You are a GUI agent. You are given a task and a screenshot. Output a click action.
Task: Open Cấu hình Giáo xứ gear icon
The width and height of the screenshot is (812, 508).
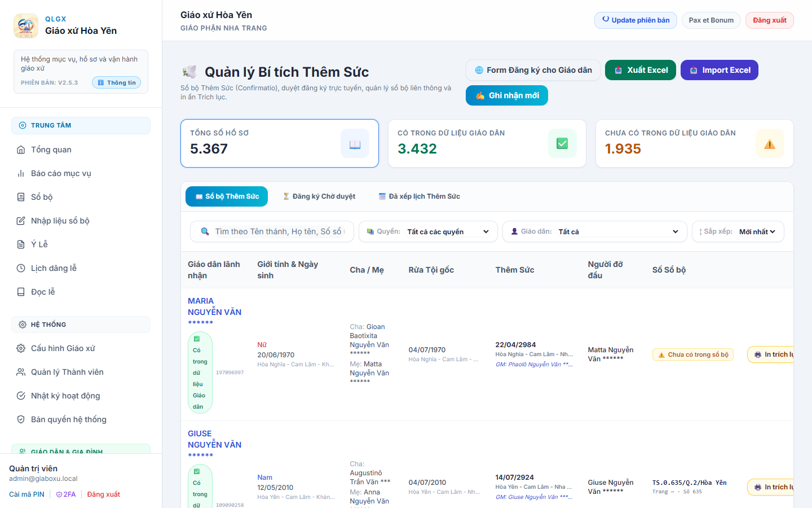(x=21, y=348)
